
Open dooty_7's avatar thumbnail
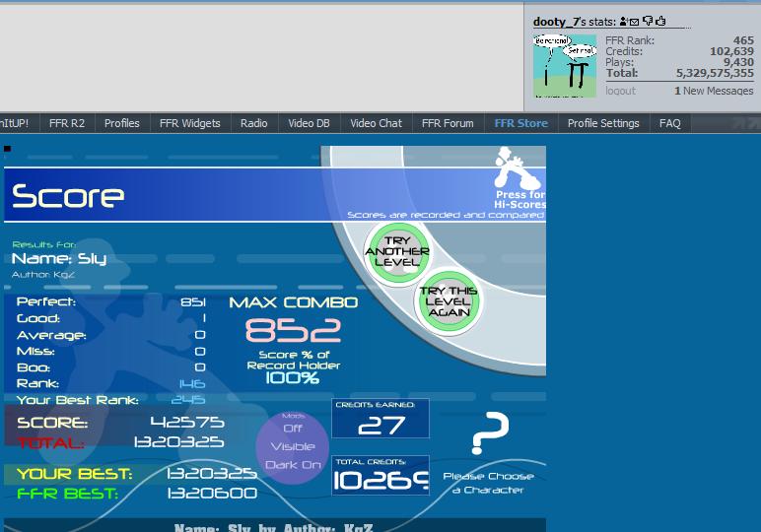pyautogui.click(x=565, y=66)
